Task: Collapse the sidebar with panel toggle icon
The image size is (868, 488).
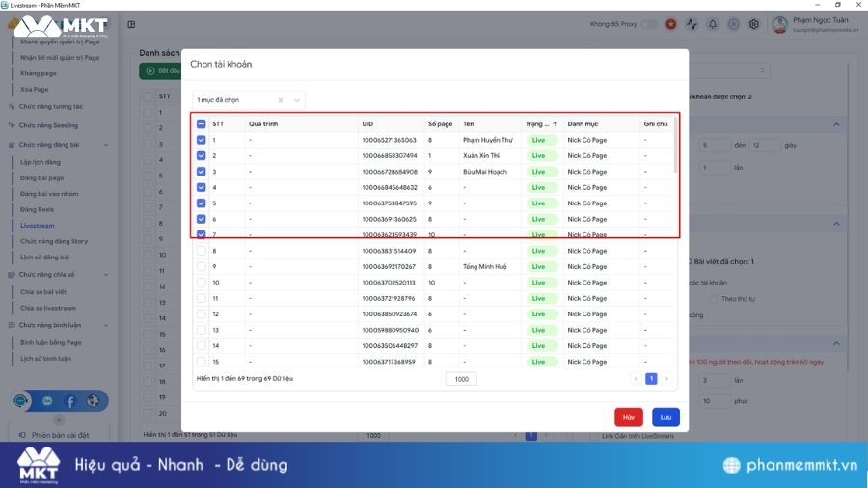Action: [x=131, y=24]
